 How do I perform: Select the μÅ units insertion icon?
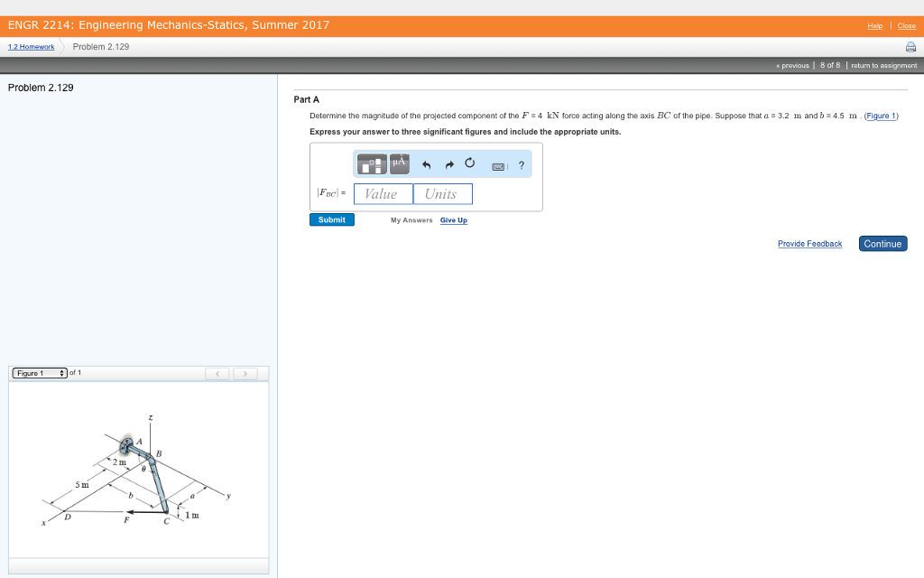[398, 163]
